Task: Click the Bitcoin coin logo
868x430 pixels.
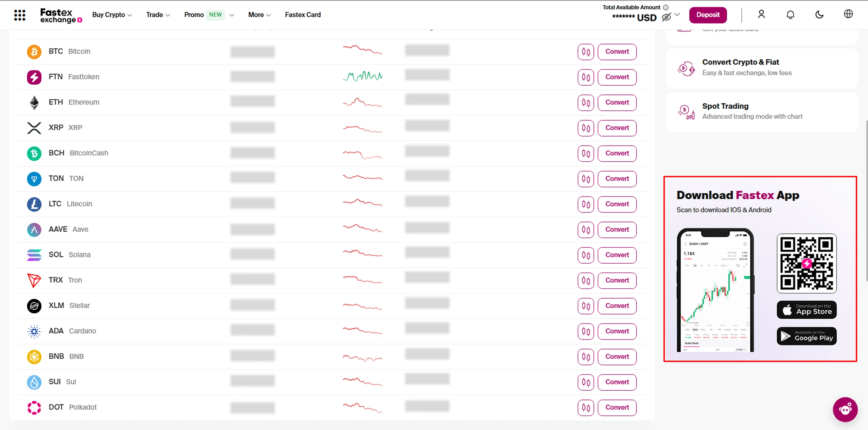Action: pyautogui.click(x=34, y=52)
